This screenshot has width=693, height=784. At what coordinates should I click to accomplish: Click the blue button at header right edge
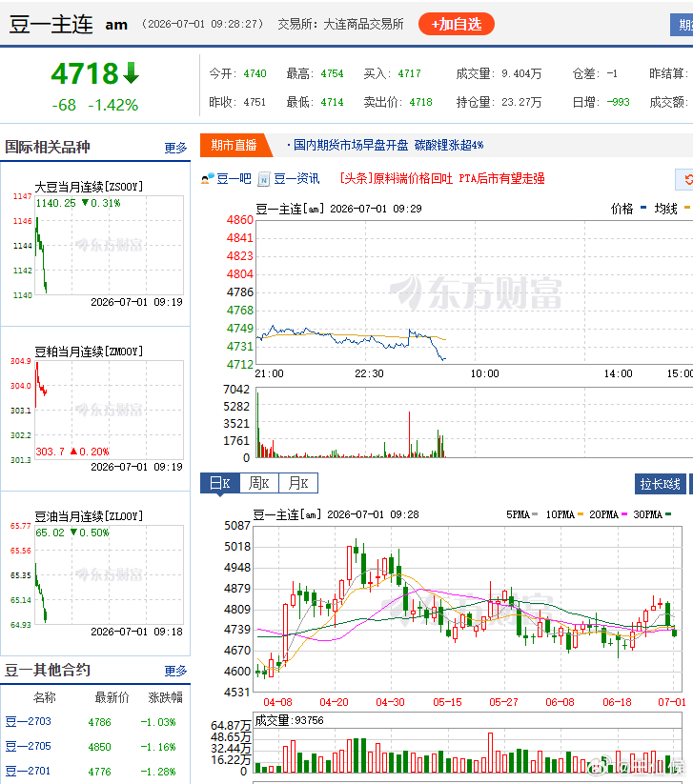[x=682, y=25]
